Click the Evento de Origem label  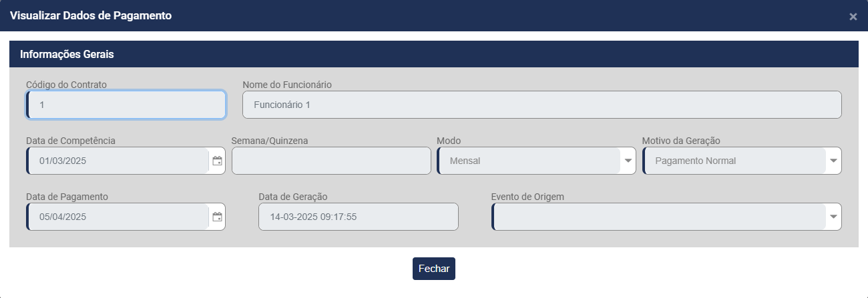[x=527, y=197]
